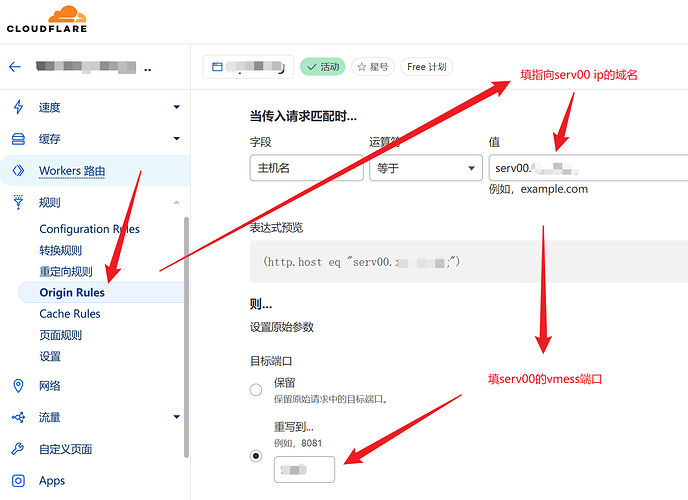The height and width of the screenshot is (500, 688).
Task: Open 页面规则 submenu item
Action: (x=61, y=335)
